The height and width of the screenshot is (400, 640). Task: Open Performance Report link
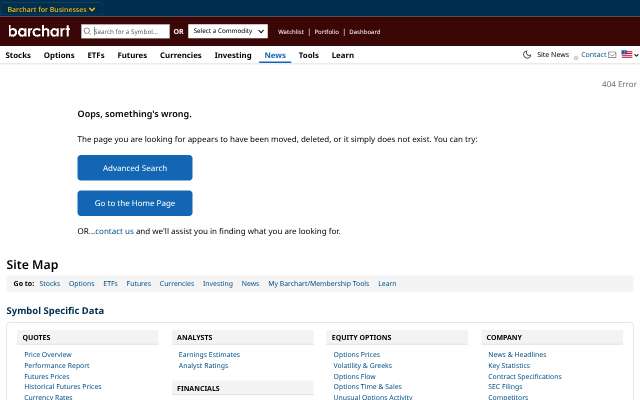click(57, 366)
